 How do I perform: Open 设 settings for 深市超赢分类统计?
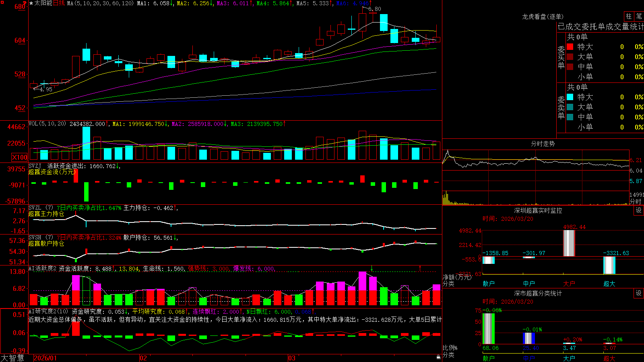point(639,293)
